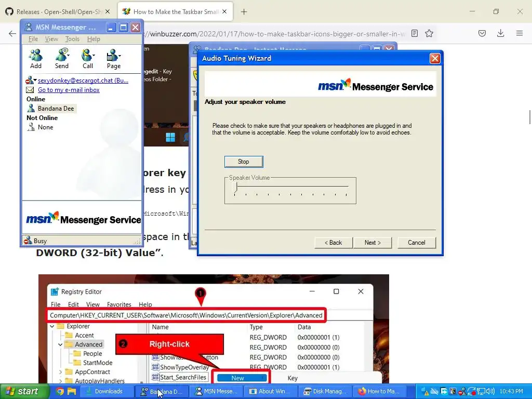Switch to Bandana D... taskbar window
Screen dimensions: 532x399
pos(162,391)
